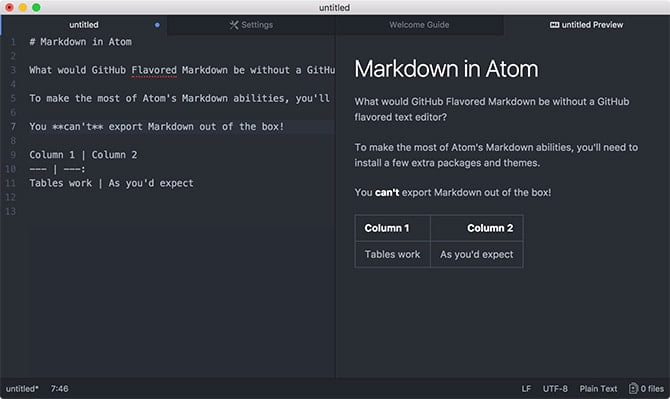Image resolution: width=670 pixels, height=399 pixels.
Task: Click the Settings tab tools icon
Action: tap(234, 25)
